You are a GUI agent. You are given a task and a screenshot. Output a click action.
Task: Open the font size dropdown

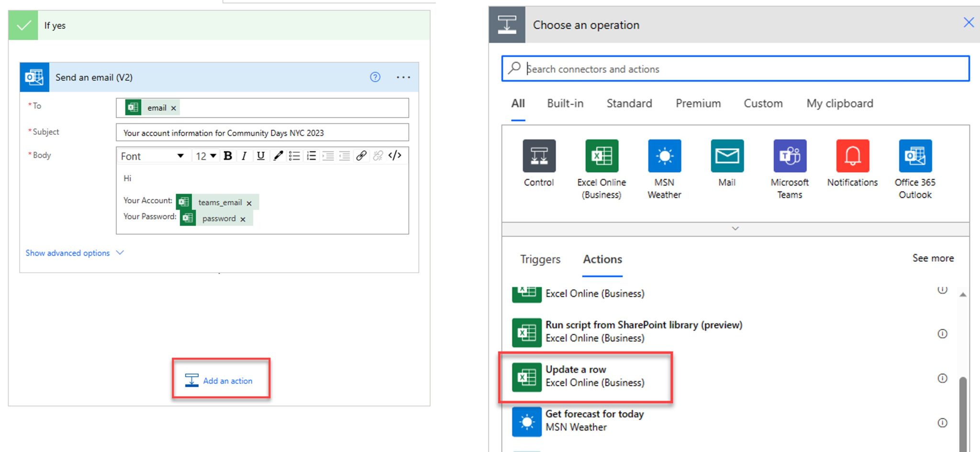tap(205, 155)
